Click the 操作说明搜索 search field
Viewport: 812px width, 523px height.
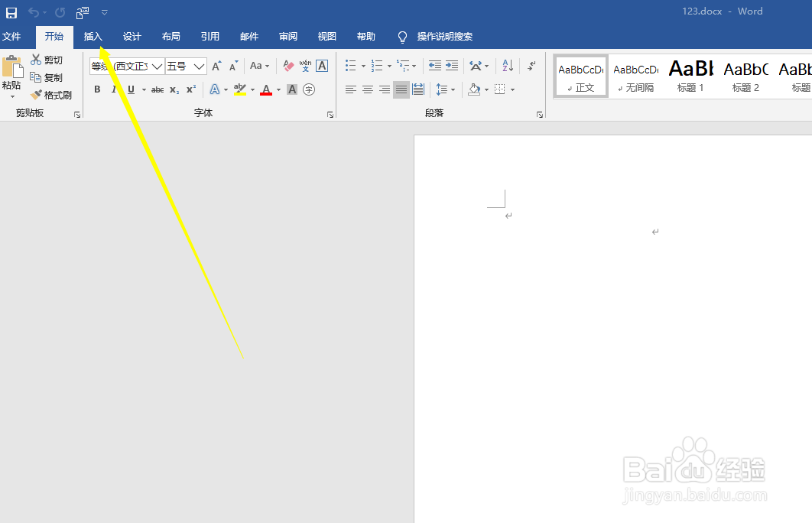(445, 36)
